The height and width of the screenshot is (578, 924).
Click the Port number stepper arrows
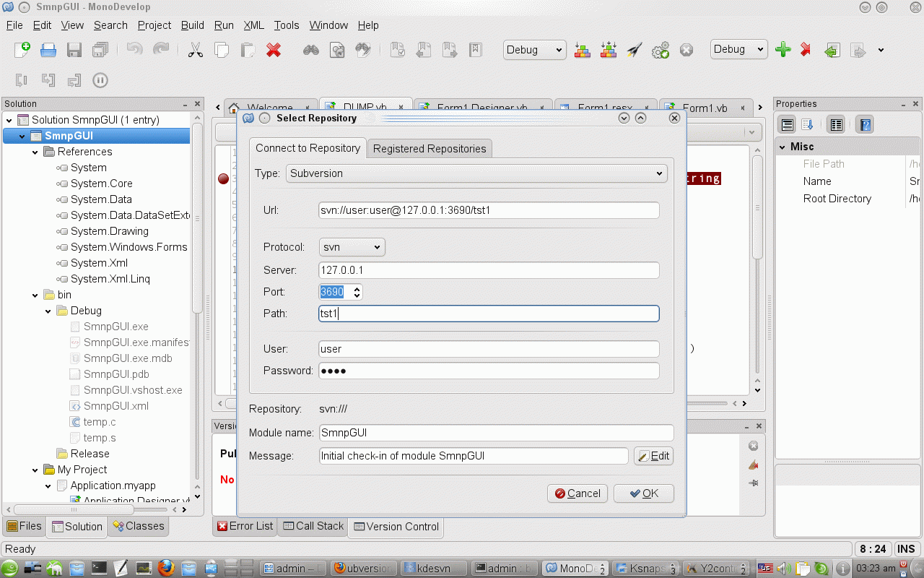click(357, 292)
